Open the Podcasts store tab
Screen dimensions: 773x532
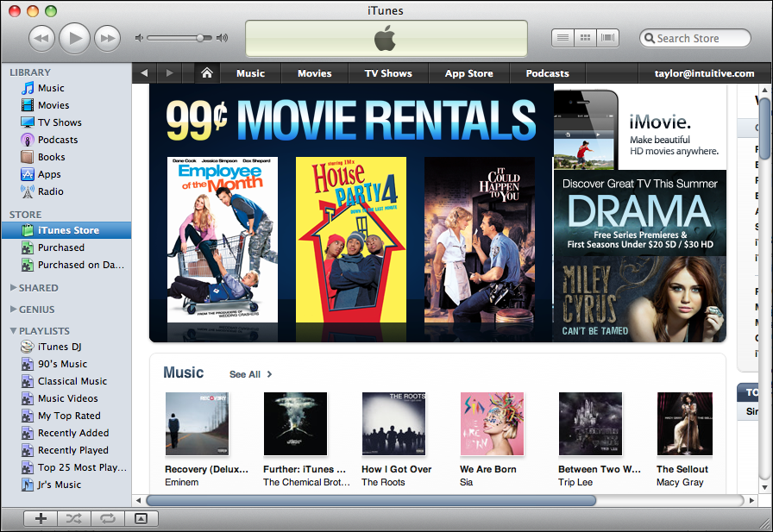tap(547, 73)
